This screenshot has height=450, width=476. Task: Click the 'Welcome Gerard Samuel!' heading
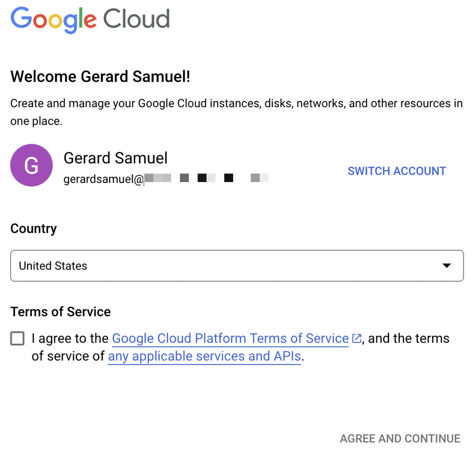(100, 77)
